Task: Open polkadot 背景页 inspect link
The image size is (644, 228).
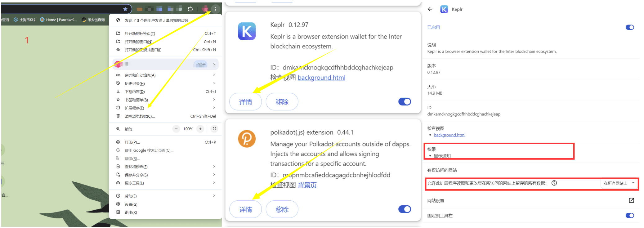Action: (307, 185)
